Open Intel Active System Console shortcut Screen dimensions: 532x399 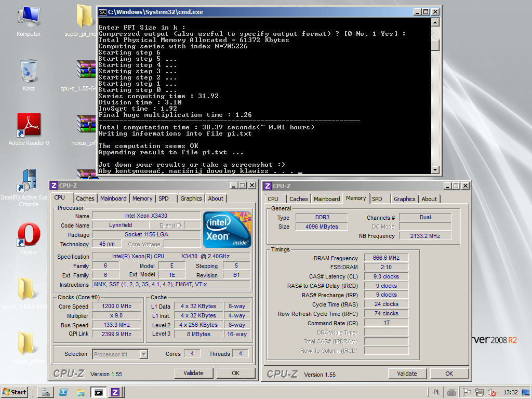(29, 187)
